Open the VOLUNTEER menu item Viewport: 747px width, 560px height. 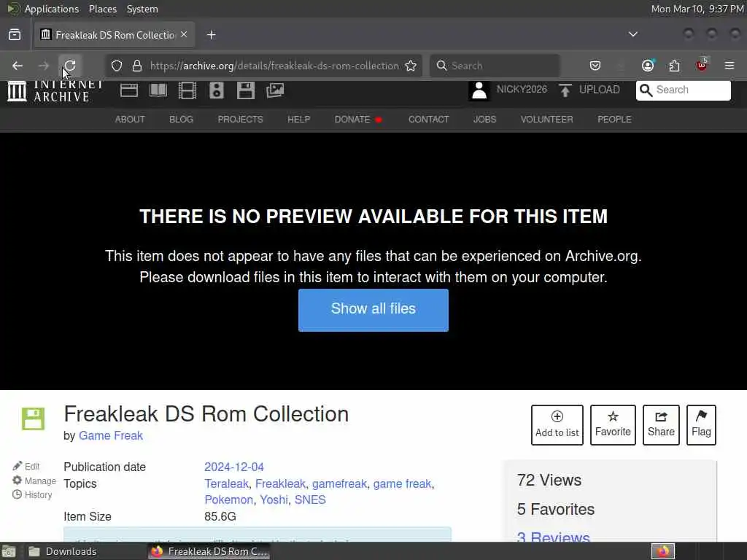(547, 120)
